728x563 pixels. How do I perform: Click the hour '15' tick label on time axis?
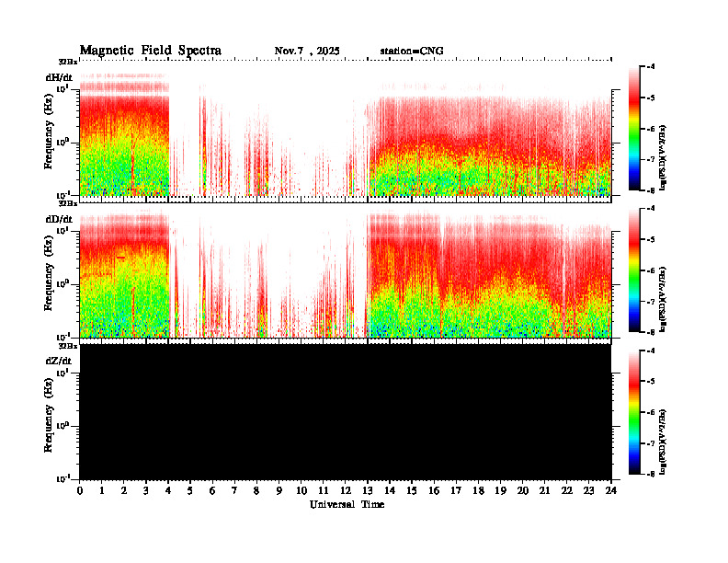(x=412, y=491)
